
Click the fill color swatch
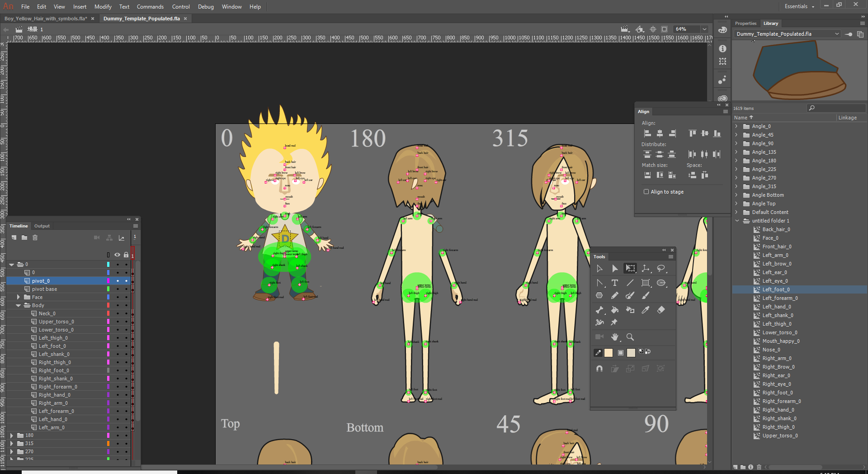pyautogui.click(x=631, y=353)
